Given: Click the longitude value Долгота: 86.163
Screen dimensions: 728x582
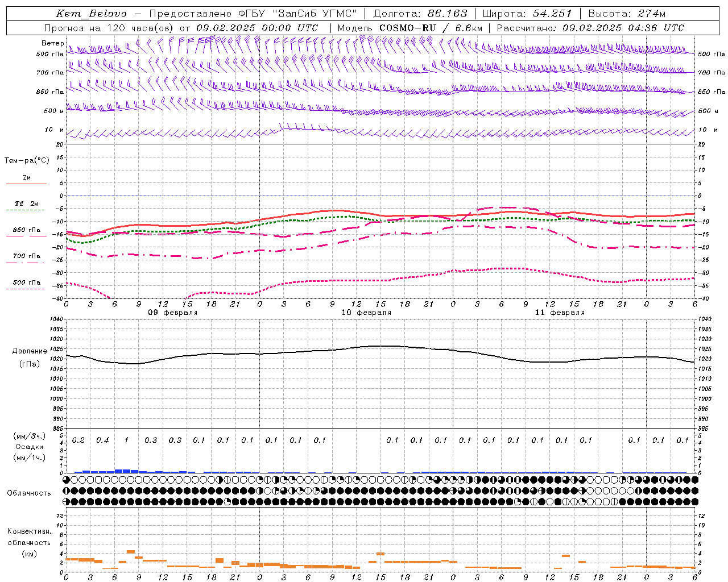Looking at the screenshot, I should [x=420, y=14].
